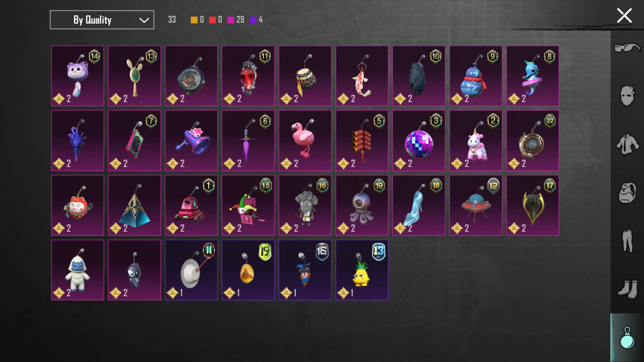The height and width of the screenshot is (362, 644).
Task: Pick the white yeti charm
Action: 78,270
